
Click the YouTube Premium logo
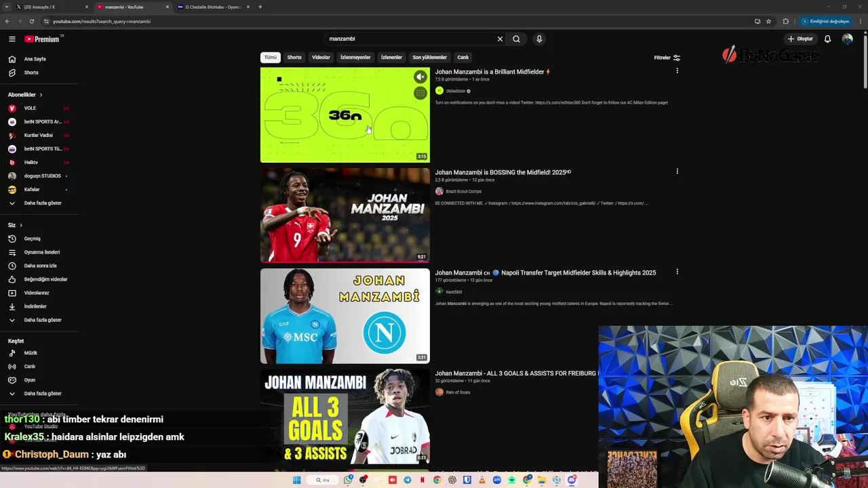[x=42, y=39]
